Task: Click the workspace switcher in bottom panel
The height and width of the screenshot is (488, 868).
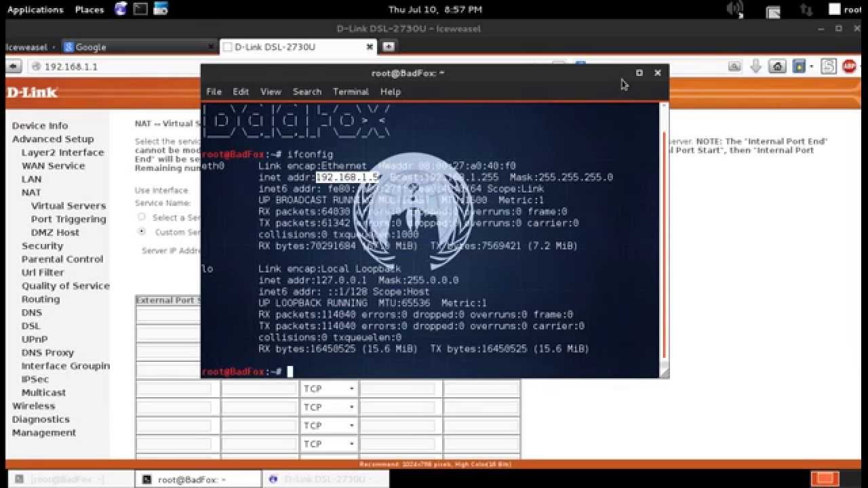Action: coord(825,479)
